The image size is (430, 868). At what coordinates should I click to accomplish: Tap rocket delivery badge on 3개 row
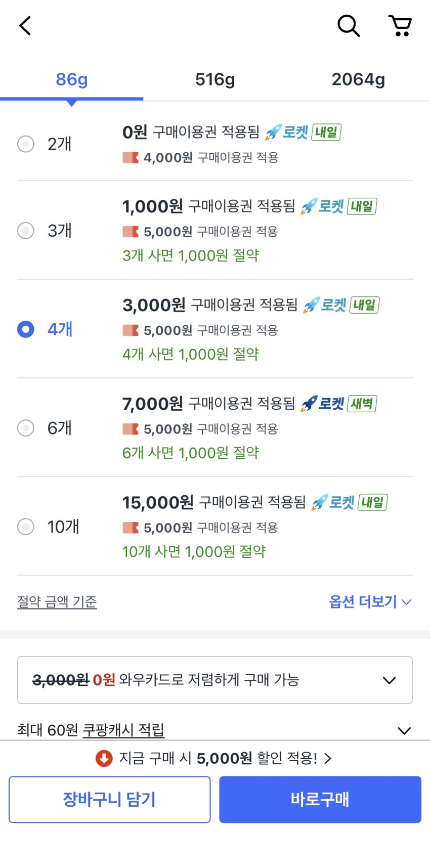tap(338, 206)
